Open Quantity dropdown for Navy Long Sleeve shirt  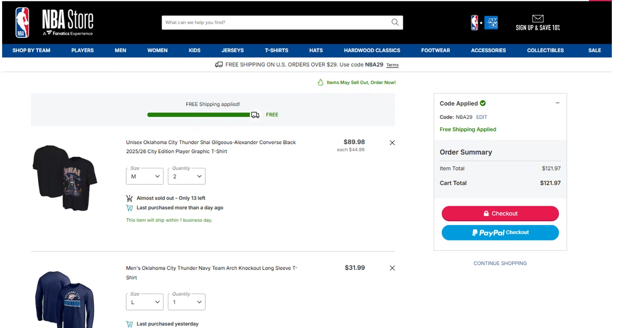coord(186,302)
